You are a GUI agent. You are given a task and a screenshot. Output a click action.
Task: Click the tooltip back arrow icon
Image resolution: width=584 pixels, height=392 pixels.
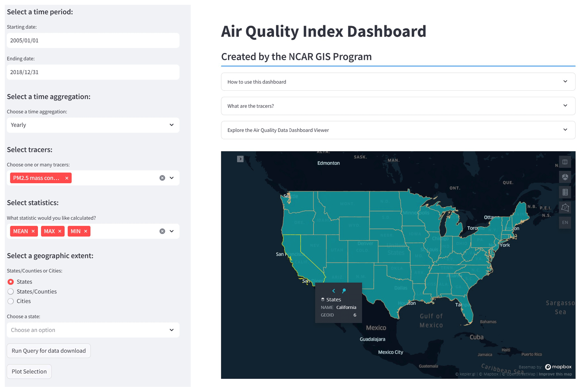click(x=334, y=291)
